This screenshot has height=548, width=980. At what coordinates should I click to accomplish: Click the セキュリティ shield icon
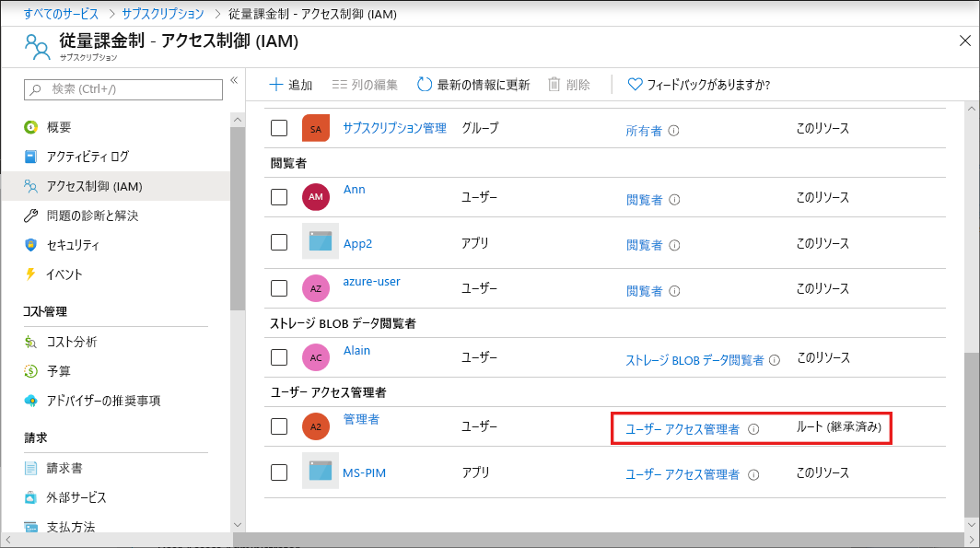30,245
